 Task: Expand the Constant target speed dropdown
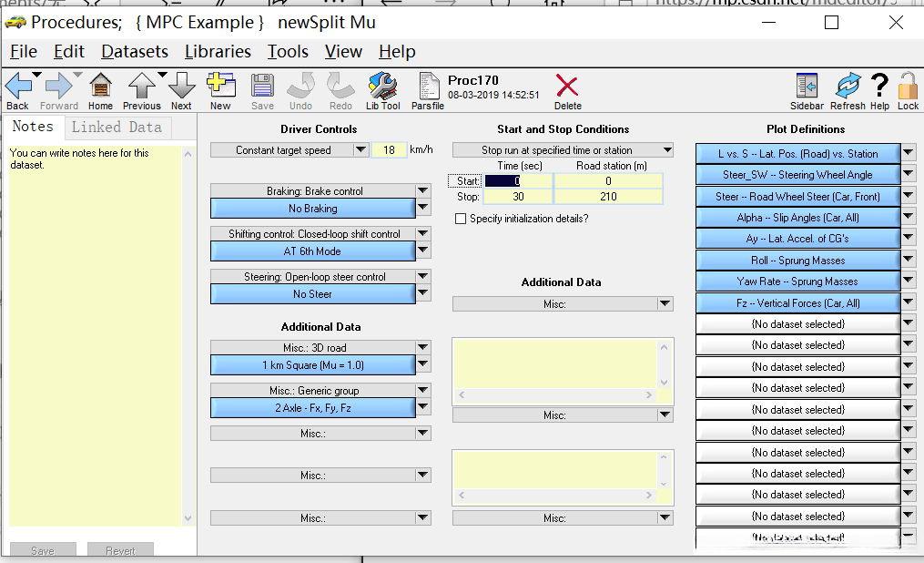pos(360,150)
